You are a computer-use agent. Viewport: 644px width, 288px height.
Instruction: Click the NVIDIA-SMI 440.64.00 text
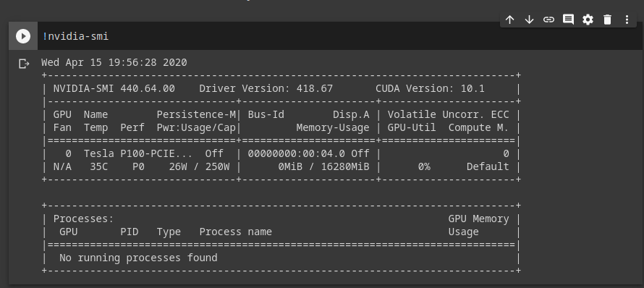(114, 88)
